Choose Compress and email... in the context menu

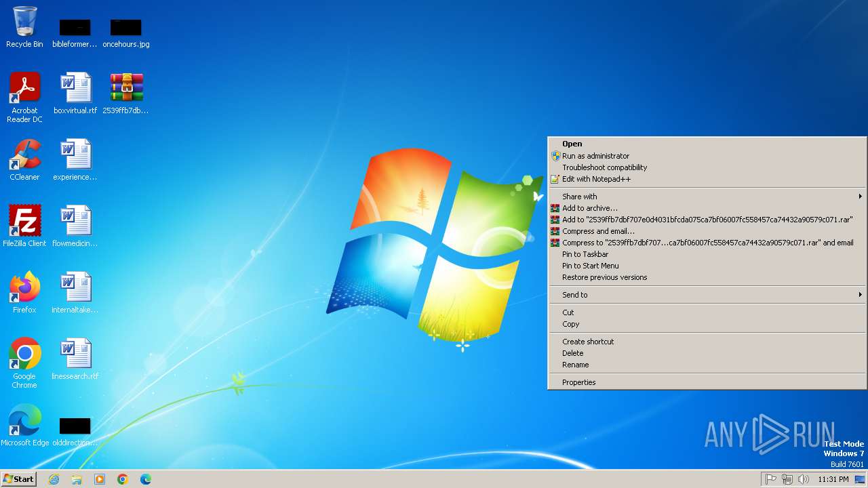click(x=707, y=231)
